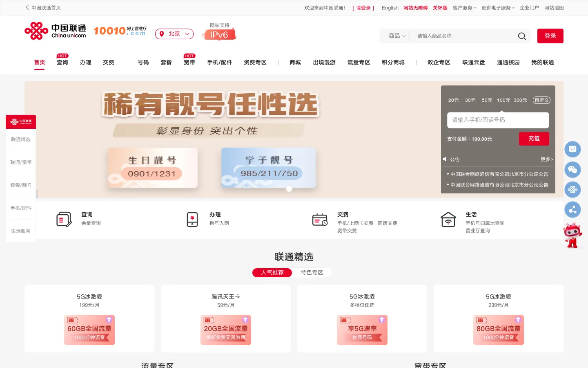
Task: Open the 学子靓号 banner card
Action: (x=269, y=168)
